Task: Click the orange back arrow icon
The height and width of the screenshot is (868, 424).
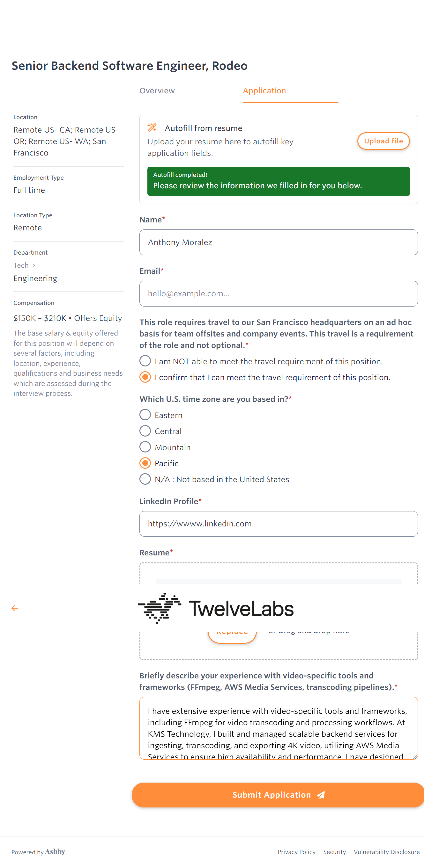Action: point(15,608)
